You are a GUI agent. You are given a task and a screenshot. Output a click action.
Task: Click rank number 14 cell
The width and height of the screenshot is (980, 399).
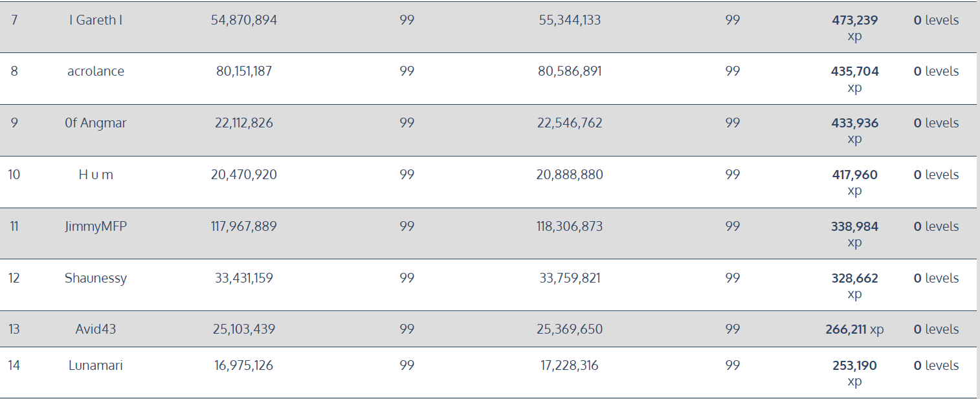point(14,365)
